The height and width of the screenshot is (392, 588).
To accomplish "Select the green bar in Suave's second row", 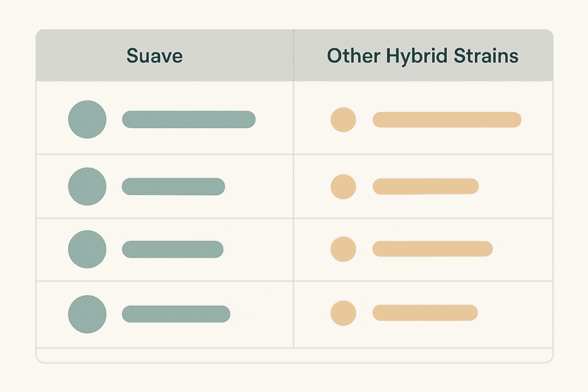I will pyautogui.click(x=173, y=186).
